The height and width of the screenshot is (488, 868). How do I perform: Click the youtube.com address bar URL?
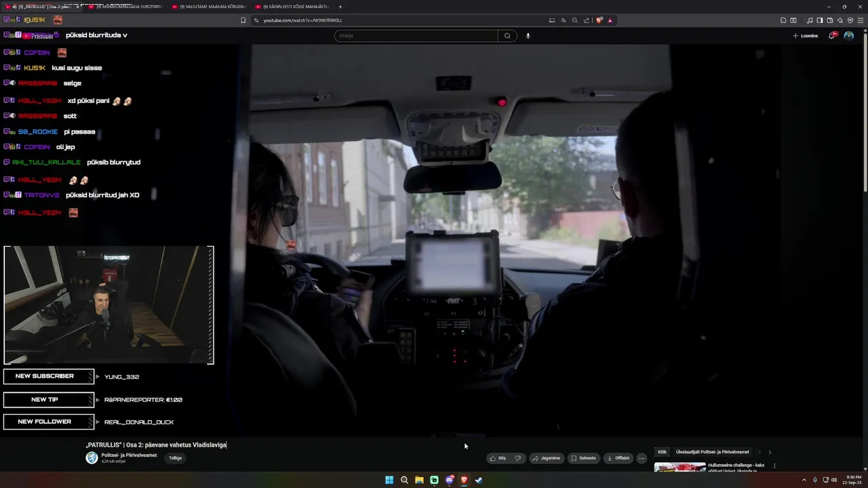point(302,20)
